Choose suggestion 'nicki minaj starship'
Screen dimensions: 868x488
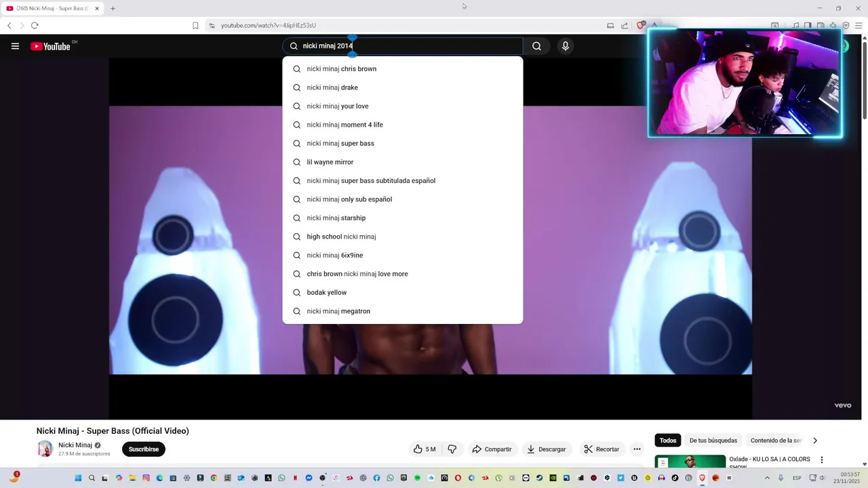pos(403,218)
